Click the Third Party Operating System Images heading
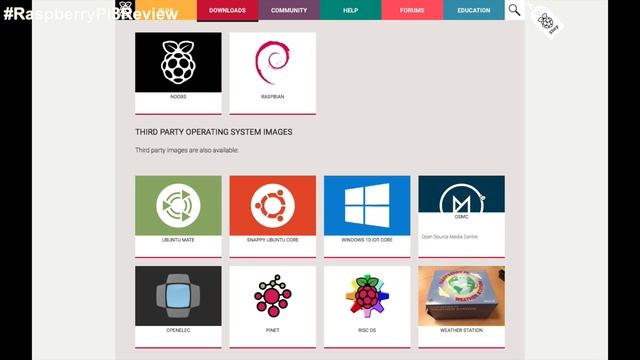 click(214, 132)
